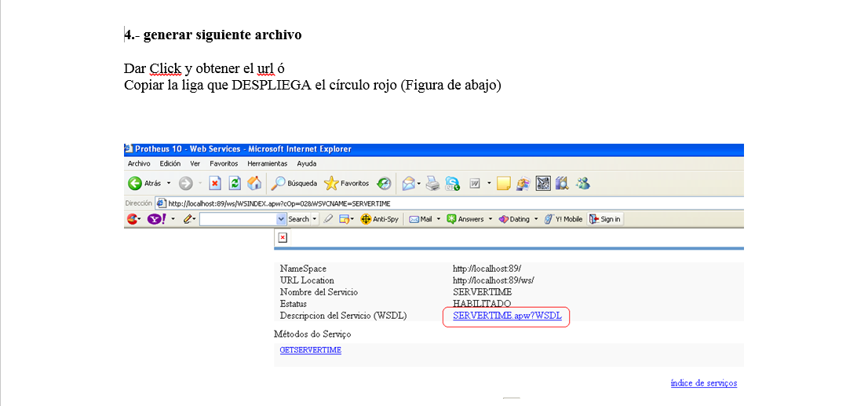This screenshot has height=406, width=868.
Task: Expand the forward history dropdown arrow
Action: coord(200,183)
